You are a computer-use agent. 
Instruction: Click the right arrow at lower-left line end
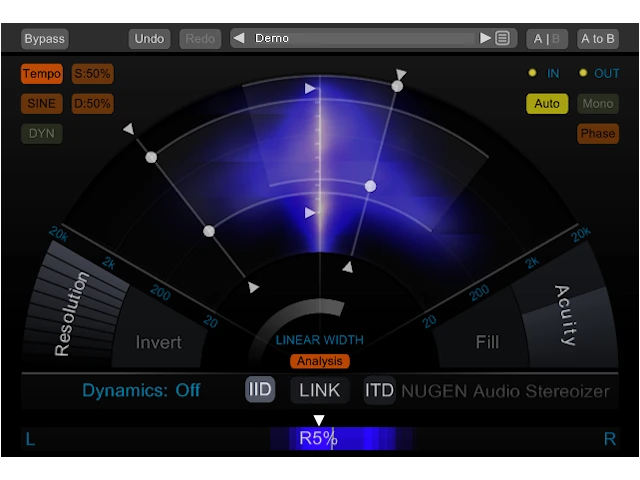click(253, 287)
